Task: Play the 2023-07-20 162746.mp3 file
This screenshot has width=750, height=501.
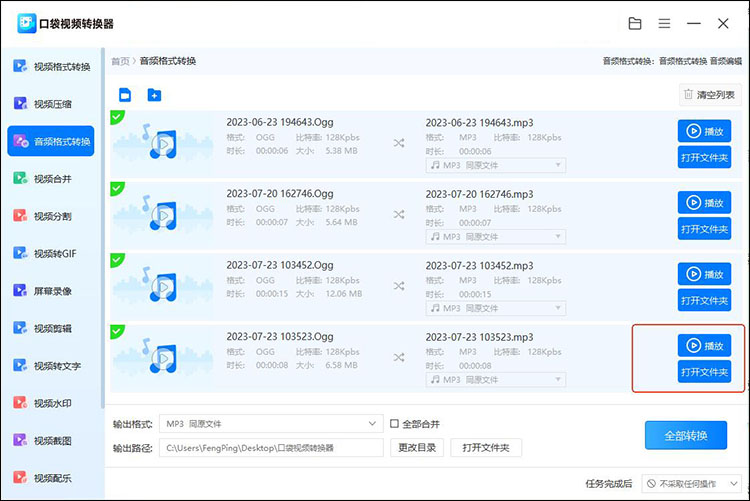Action: point(704,203)
